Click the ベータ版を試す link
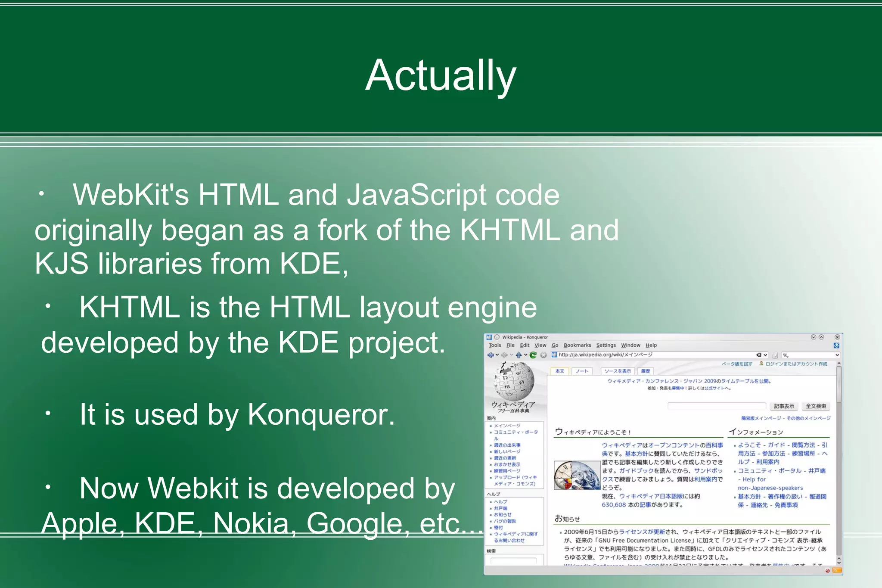This screenshot has width=882, height=588. (737, 364)
